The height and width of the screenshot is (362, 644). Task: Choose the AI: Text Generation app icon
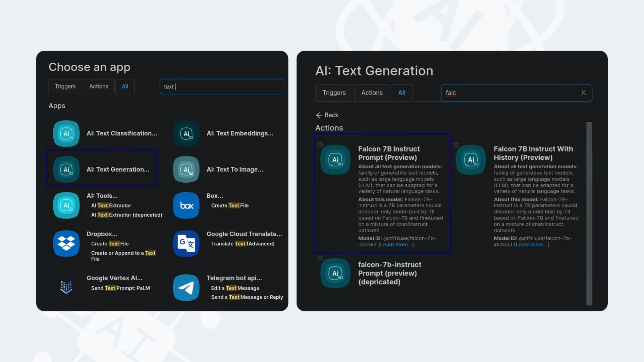66,169
